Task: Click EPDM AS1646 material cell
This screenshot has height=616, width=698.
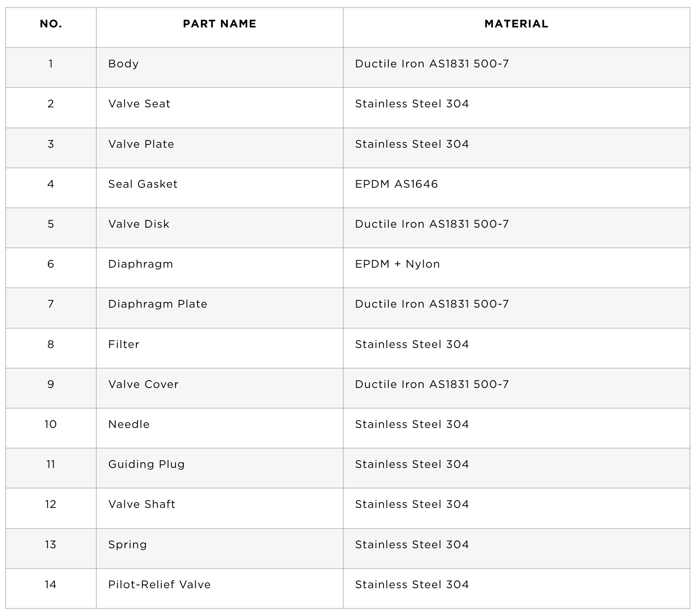Action: (397, 184)
